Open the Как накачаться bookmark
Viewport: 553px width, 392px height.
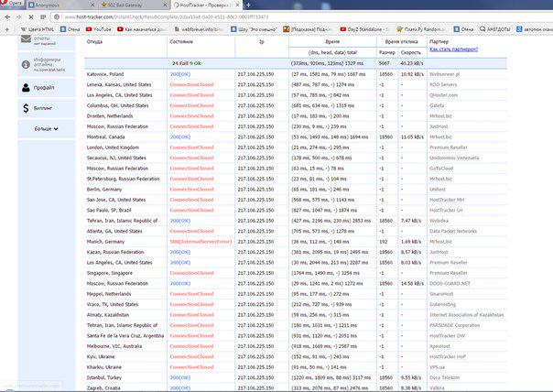[x=142, y=29]
